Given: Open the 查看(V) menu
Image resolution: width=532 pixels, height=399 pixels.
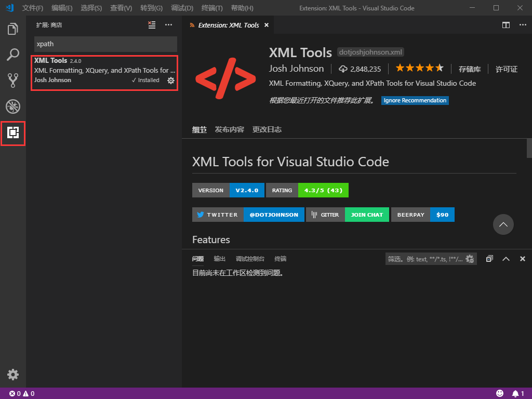Looking at the screenshot, I should coord(121,8).
